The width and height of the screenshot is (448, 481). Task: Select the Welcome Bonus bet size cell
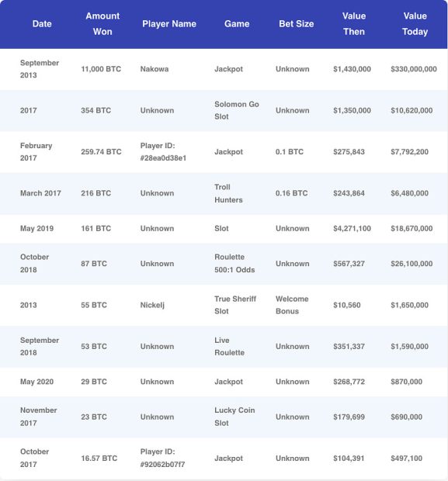point(292,305)
